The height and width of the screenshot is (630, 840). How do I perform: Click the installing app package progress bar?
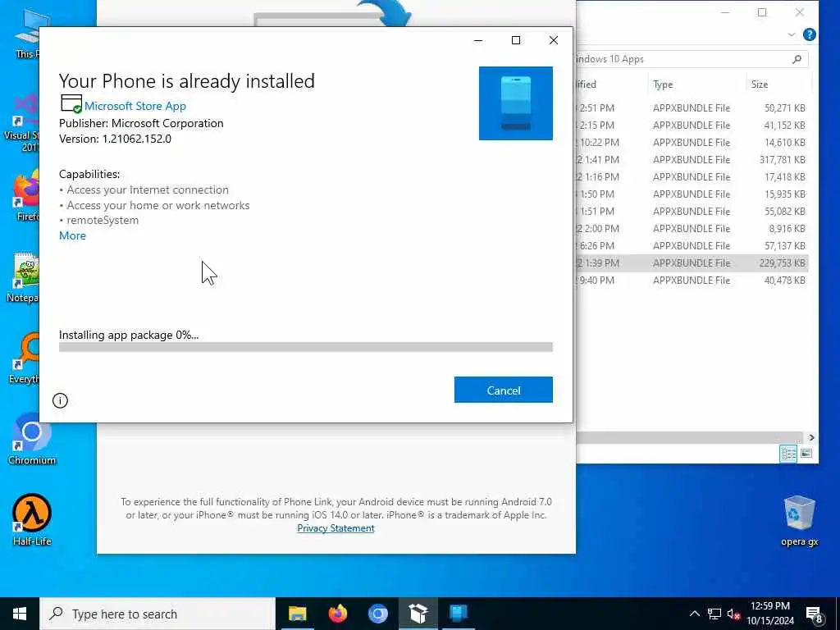pyautogui.click(x=305, y=347)
